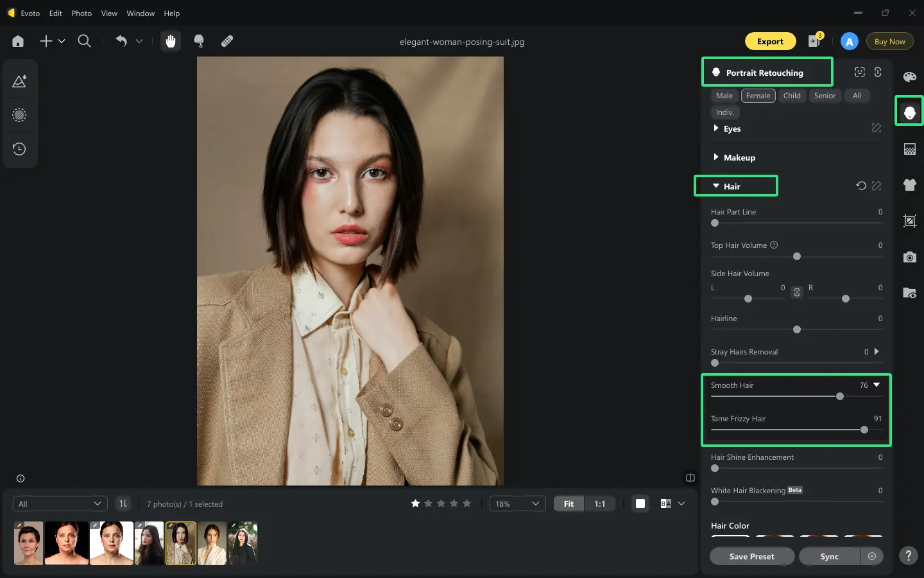Rate photo with the first star
Image resolution: width=924 pixels, height=578 pixels.
415,504
